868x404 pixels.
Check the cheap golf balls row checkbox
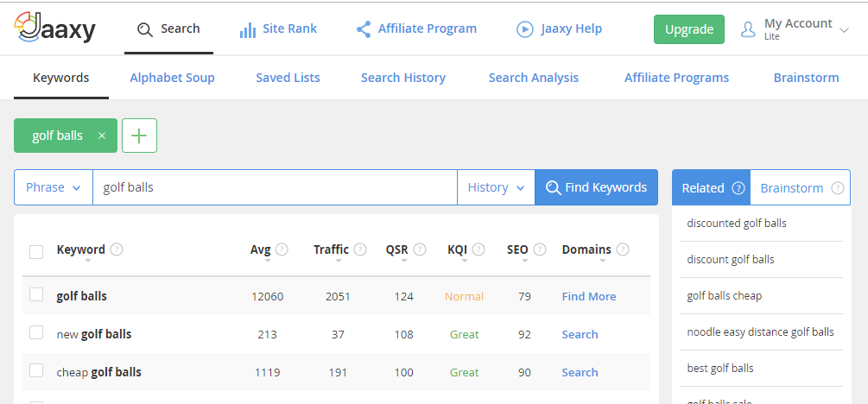click(x=36, y=371)
